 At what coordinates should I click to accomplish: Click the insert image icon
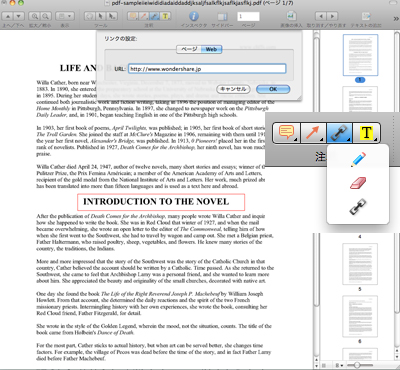tap(291, 16)
